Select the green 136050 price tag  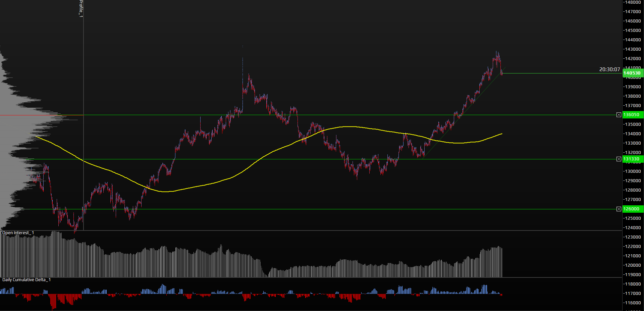[x=632, y=115]
